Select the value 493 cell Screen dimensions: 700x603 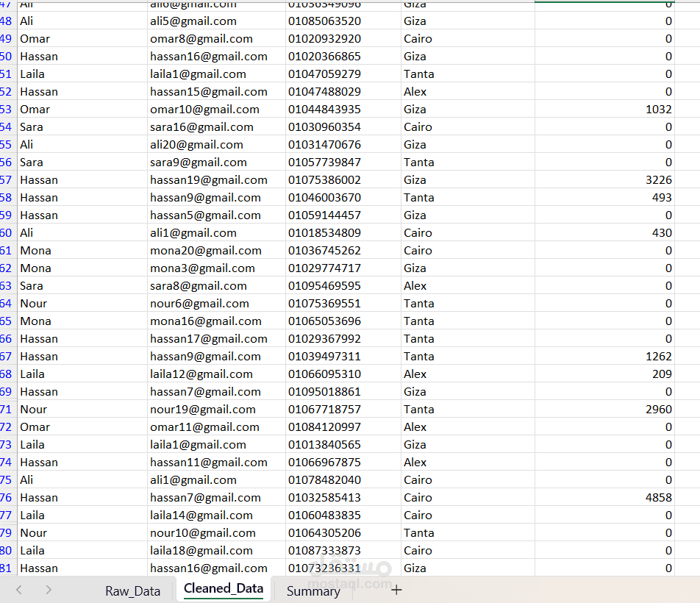pos(604,198)
